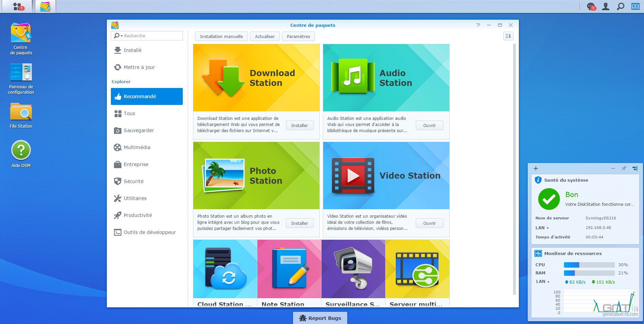This screenshot has height=324, width=644.
Task: Open the Sauvegarder category
Action: (147, 130)
